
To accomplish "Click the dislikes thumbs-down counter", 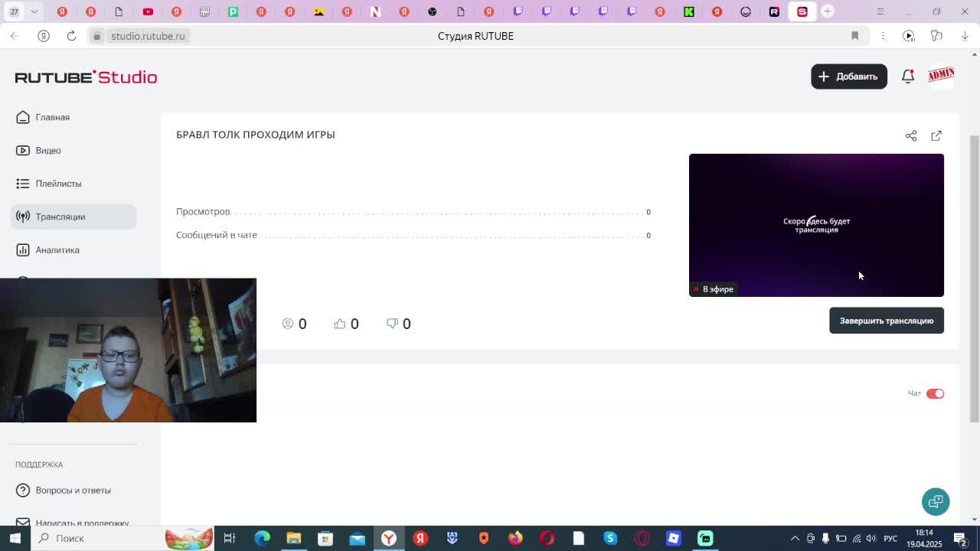I will coord(399,324).
